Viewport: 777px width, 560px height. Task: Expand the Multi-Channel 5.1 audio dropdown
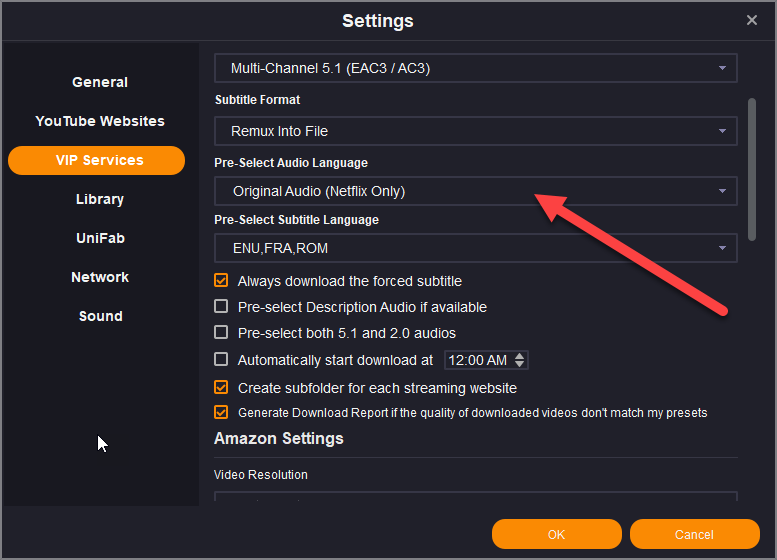pos(476,68)
